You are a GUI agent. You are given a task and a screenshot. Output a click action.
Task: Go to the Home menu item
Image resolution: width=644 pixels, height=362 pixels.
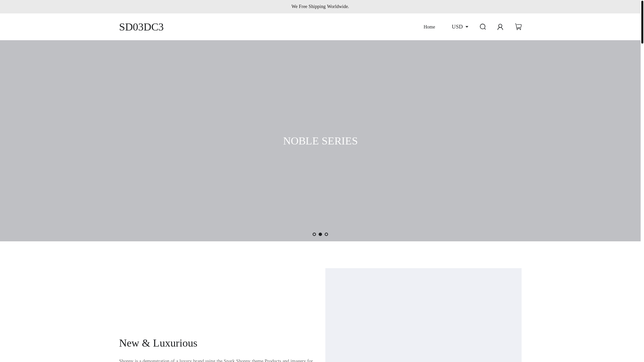[x=429, y=27]
